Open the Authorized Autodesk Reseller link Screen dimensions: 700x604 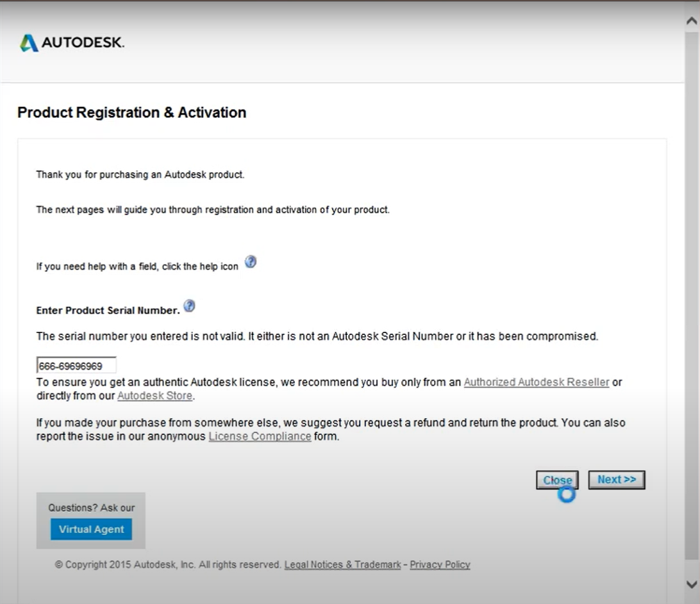pos(536,382)
